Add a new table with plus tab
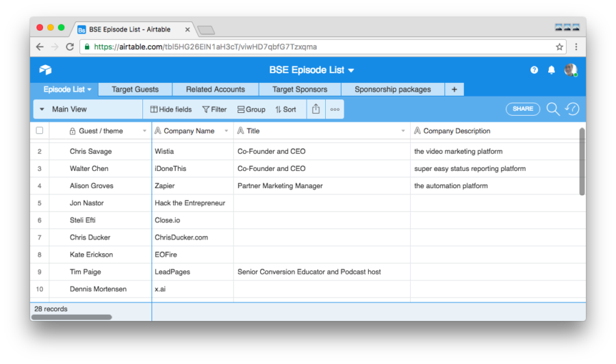 tap(454, 89)
